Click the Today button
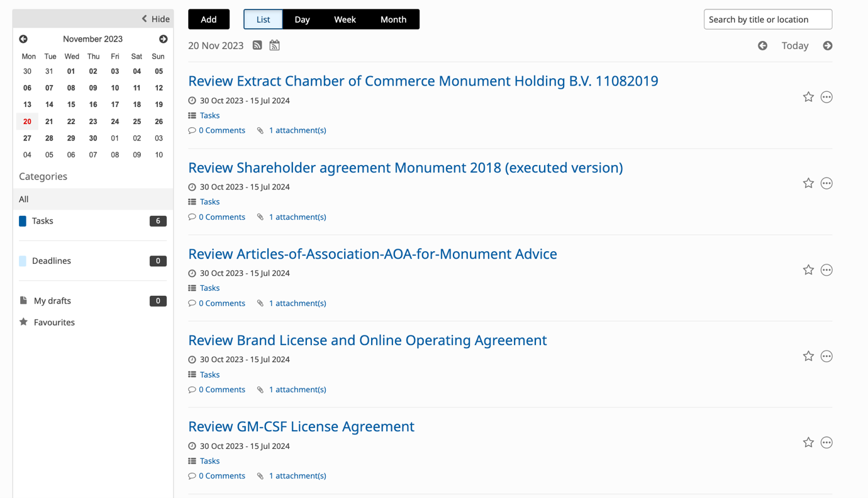The height and width of the screenshot is (498, 868). pyautogui.click(x=795, y=45)
